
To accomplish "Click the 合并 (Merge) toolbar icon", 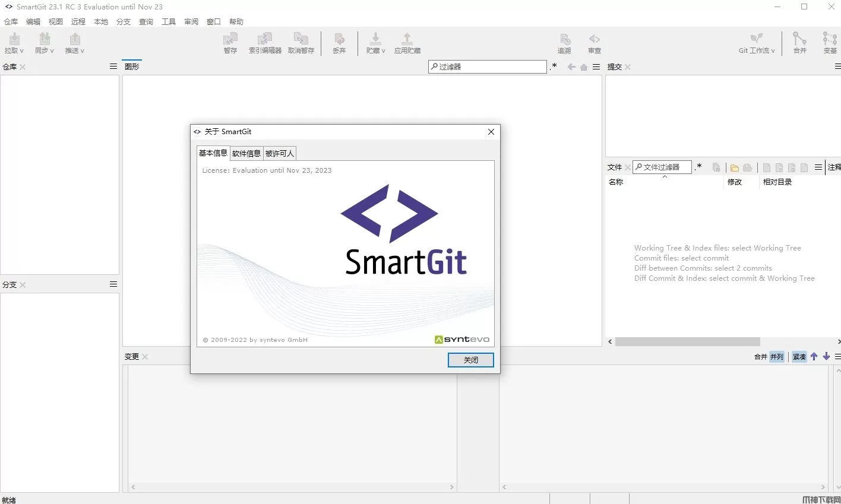I will tap(799, 43).
